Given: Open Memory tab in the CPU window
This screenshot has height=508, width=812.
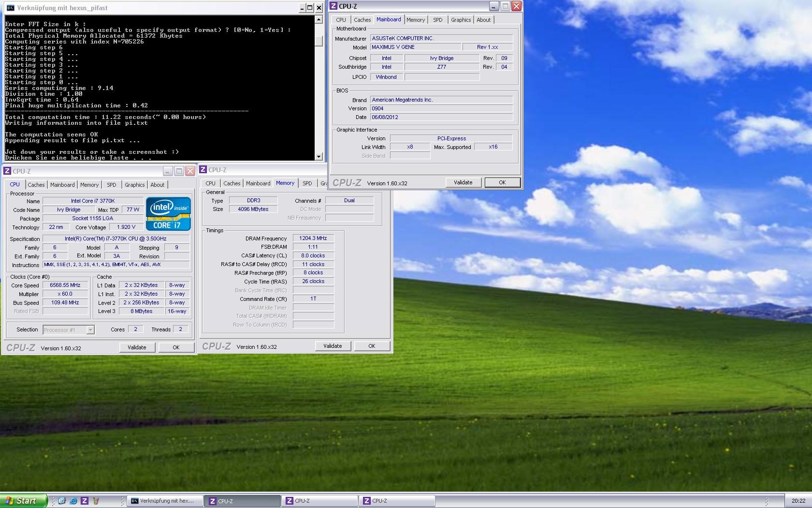Looking at the screenshot, I should click(x=89, y=185).
